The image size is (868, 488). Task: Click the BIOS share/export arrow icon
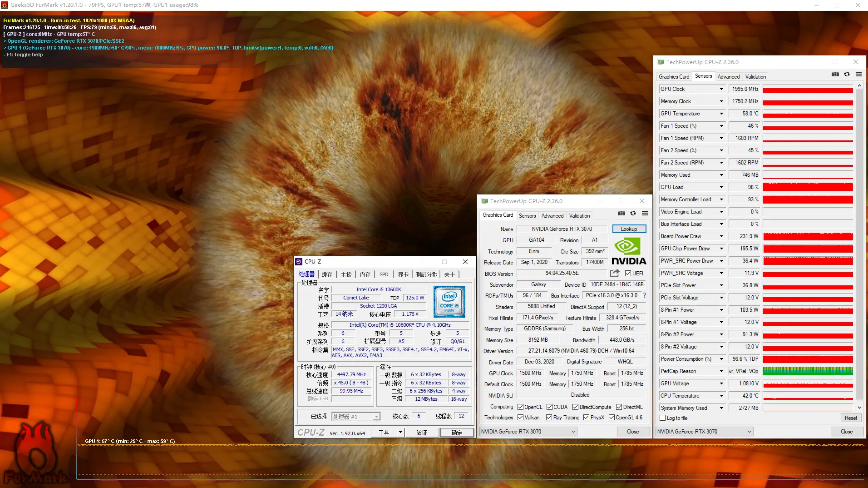(615, 273)
